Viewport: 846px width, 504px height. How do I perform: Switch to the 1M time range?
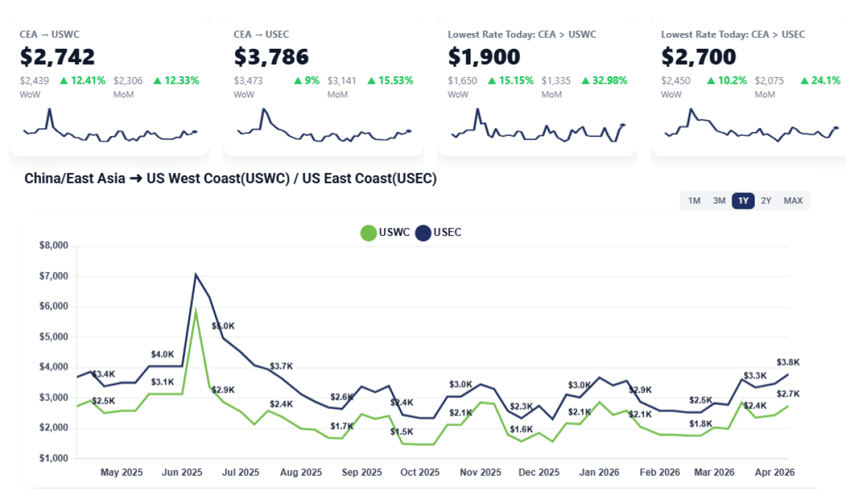pyautogui.click(x=694, y=201)
